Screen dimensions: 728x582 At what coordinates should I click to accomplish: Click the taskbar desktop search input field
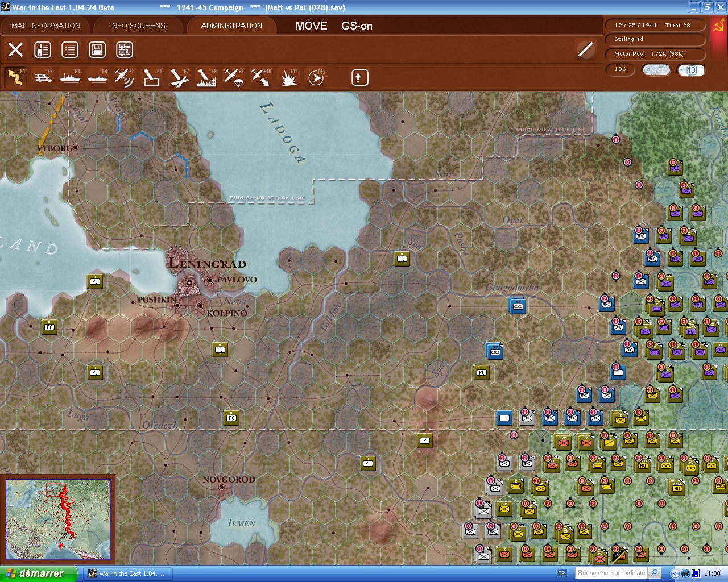click(612, 573)
